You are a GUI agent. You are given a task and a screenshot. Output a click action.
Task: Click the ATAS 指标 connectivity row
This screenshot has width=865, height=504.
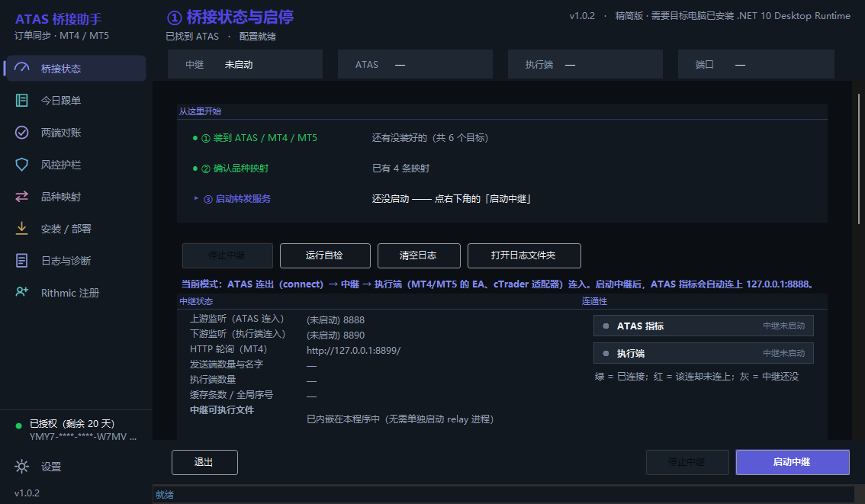pyautogui.click(x=703, y=326)
